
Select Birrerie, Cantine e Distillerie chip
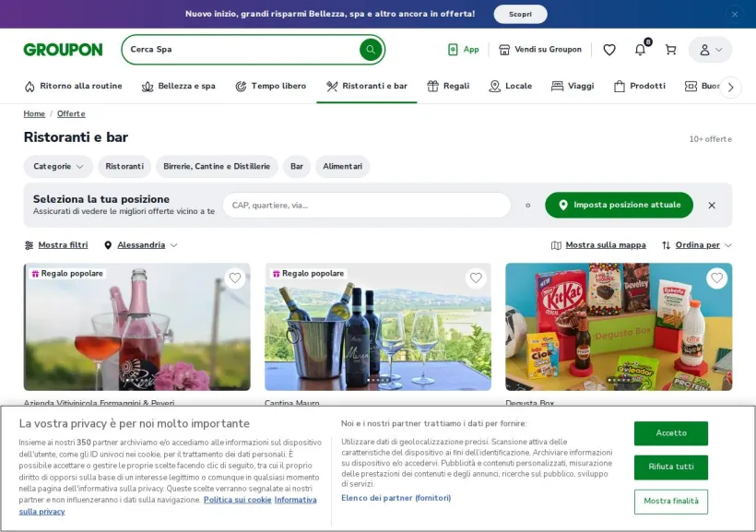(217, 166)
